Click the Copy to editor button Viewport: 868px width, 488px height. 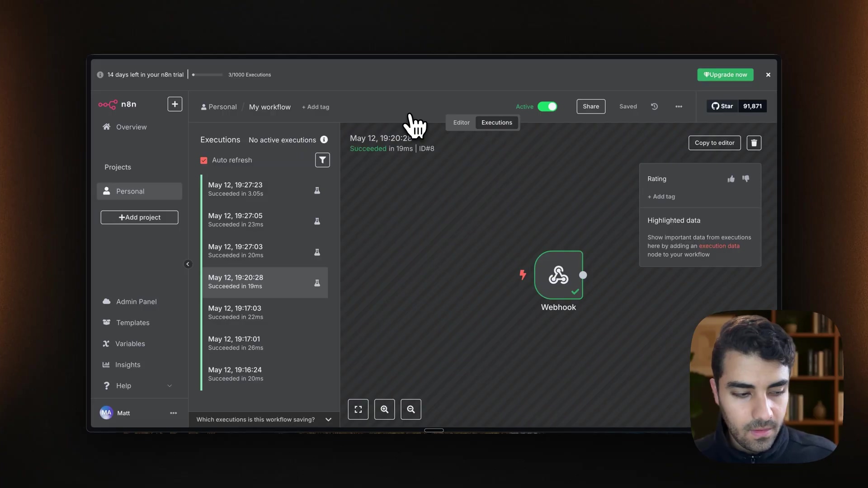tap(714, 143)
